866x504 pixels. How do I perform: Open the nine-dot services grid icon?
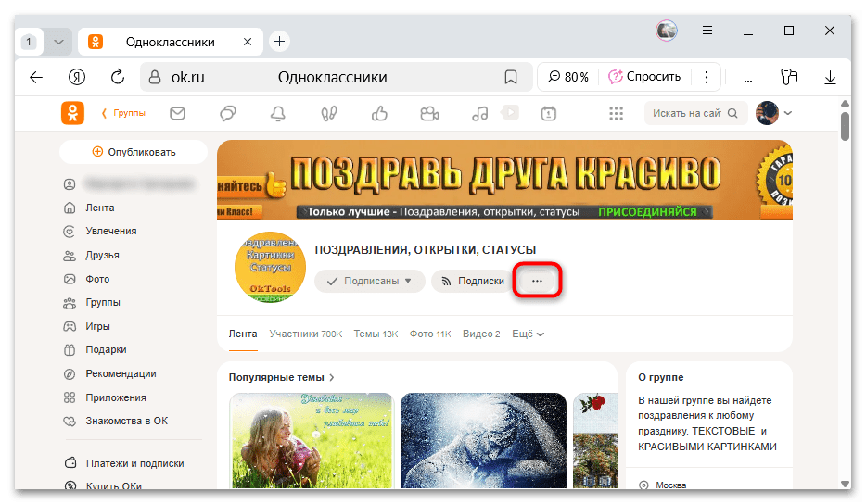[x=616, y=114]
